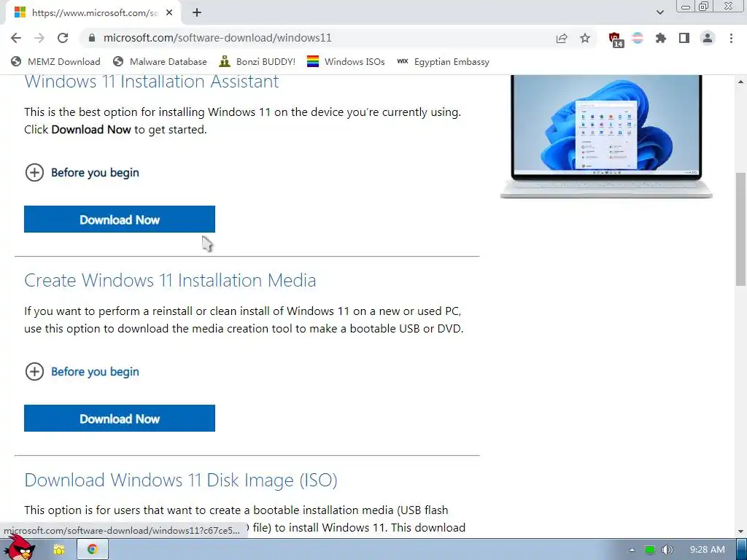Go back to the previous page

(16, 38)
